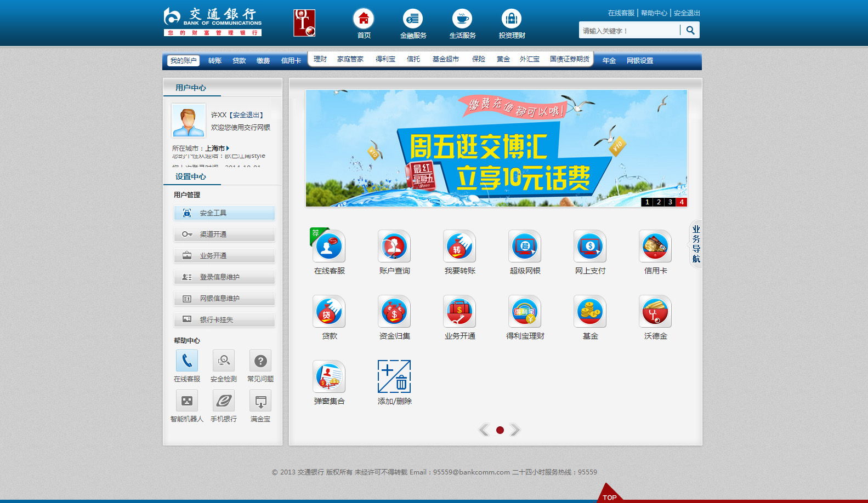Image resolution: width=868 pixels, height=503 pixels.
Task: Select the 网银设置 menu item
Action: click(640, 61)
